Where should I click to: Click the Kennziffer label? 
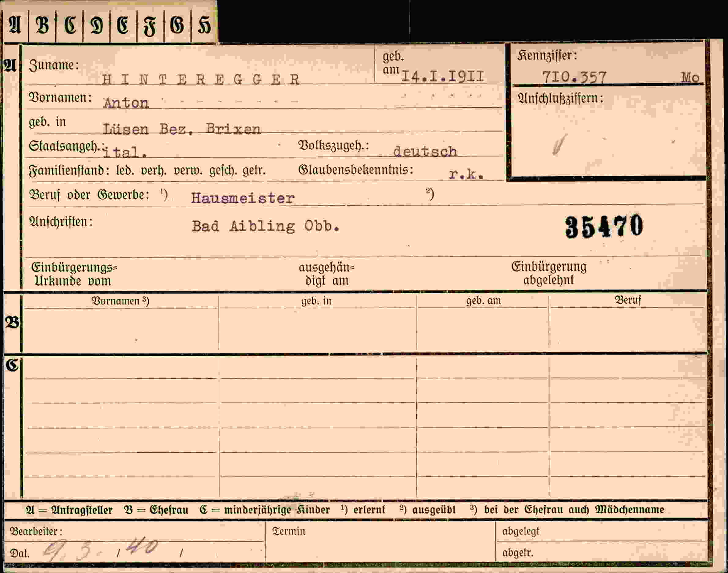pyautogui.click(x=547, y=55)
